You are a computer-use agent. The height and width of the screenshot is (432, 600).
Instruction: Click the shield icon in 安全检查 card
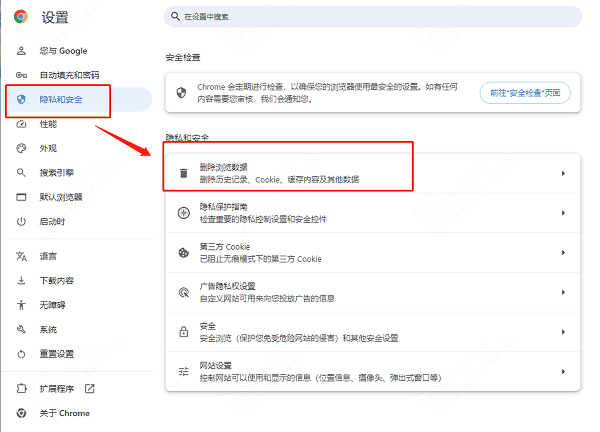pos(183,91)
